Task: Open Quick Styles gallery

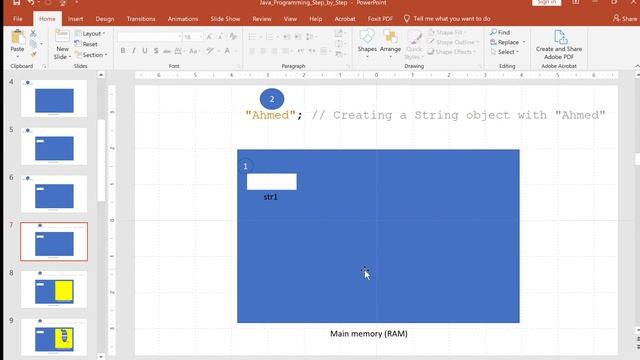Action: [414, 45]
